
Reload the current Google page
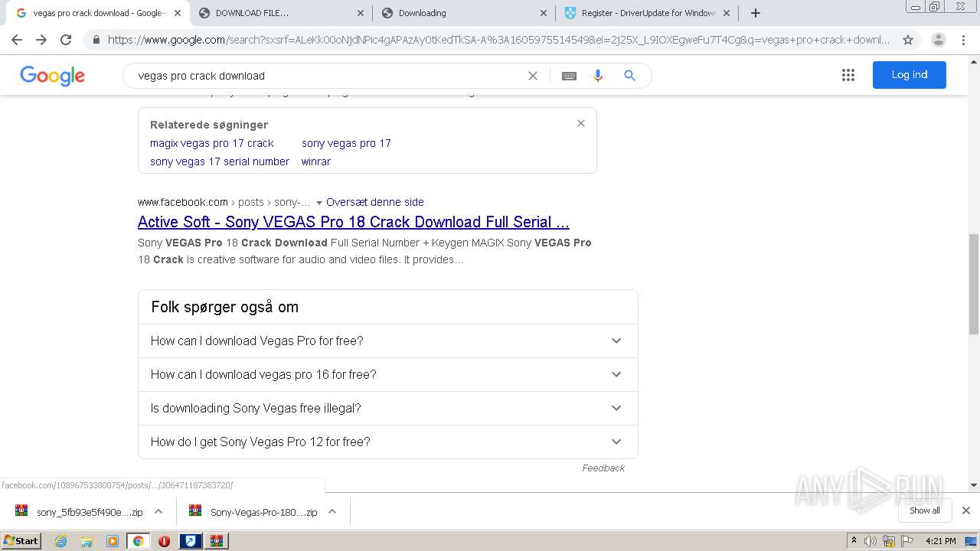(66, 40)
